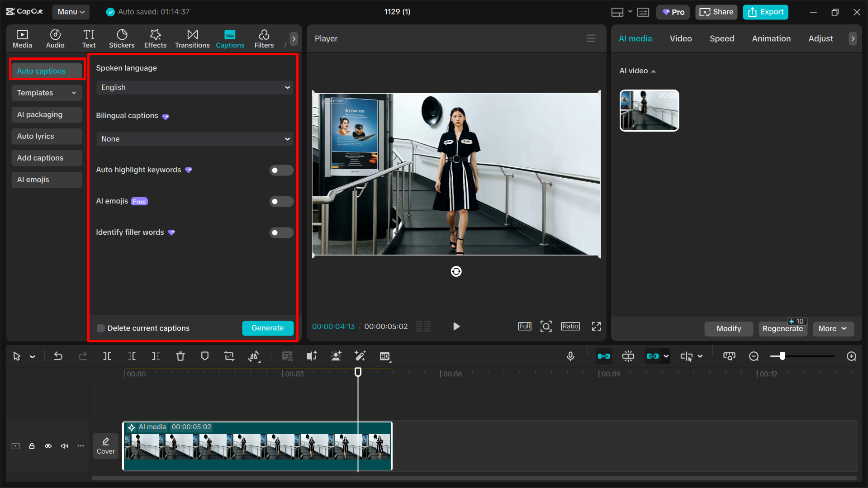Open the Media panel

coord(22,38)
